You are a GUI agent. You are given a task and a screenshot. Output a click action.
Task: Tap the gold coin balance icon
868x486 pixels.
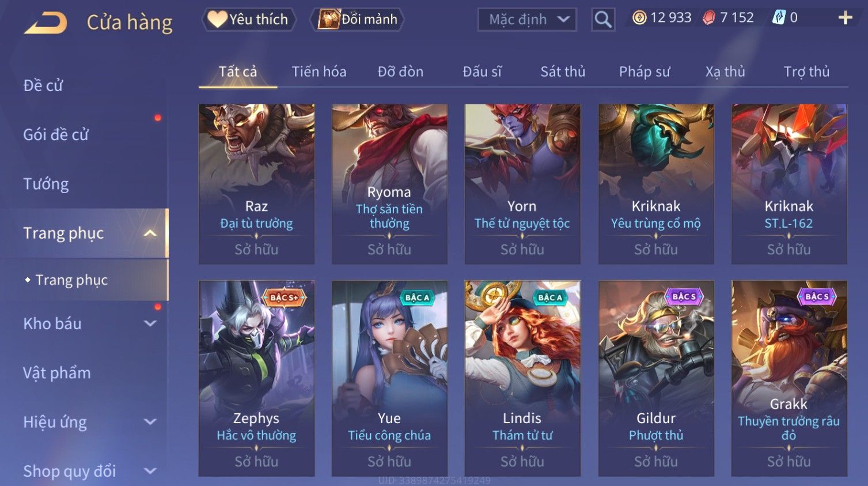click(x=639, y=18)
